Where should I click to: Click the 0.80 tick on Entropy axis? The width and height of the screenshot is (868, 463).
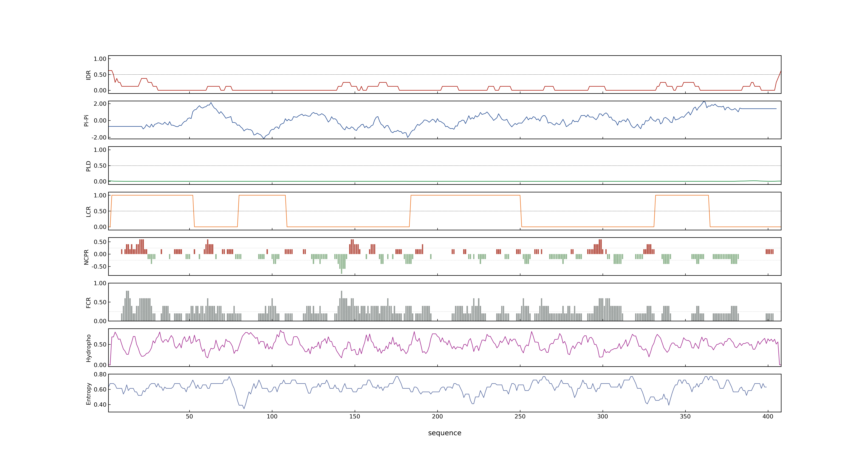pyautogui.click(x=100, y=374)
